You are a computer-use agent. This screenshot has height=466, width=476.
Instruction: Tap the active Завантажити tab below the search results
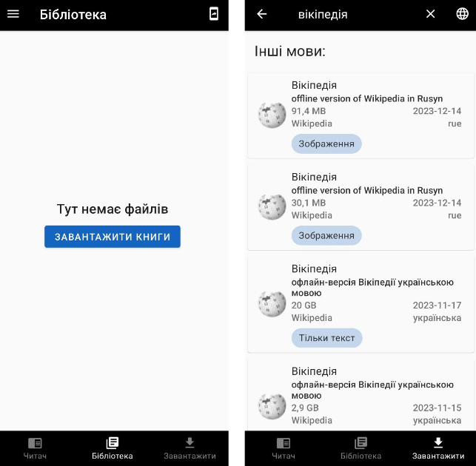(438, 448)
